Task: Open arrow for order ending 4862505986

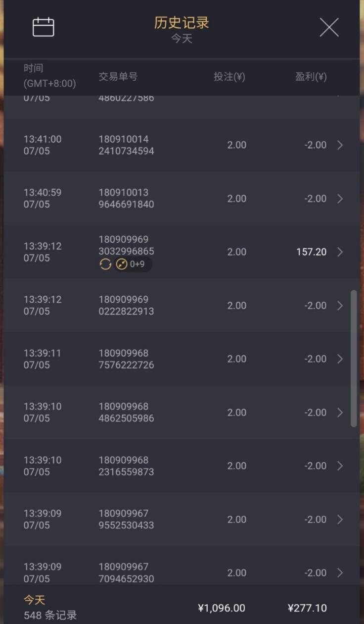Action: 340,413
